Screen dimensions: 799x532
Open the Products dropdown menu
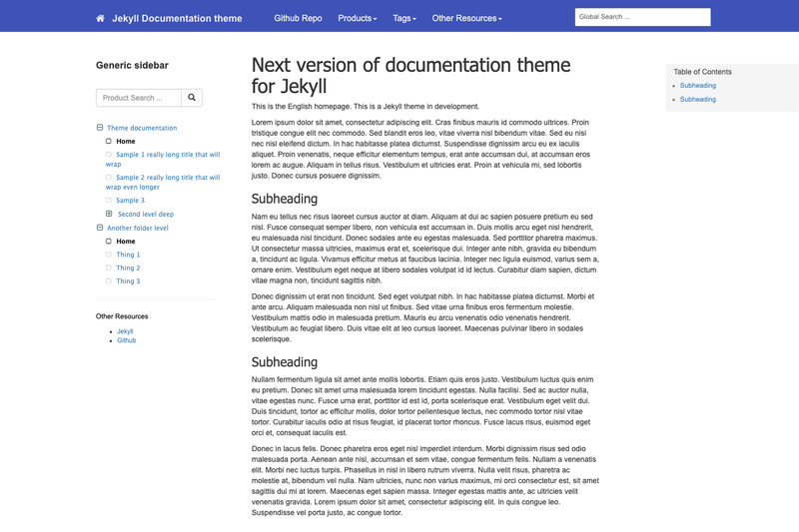coord(358,18)
